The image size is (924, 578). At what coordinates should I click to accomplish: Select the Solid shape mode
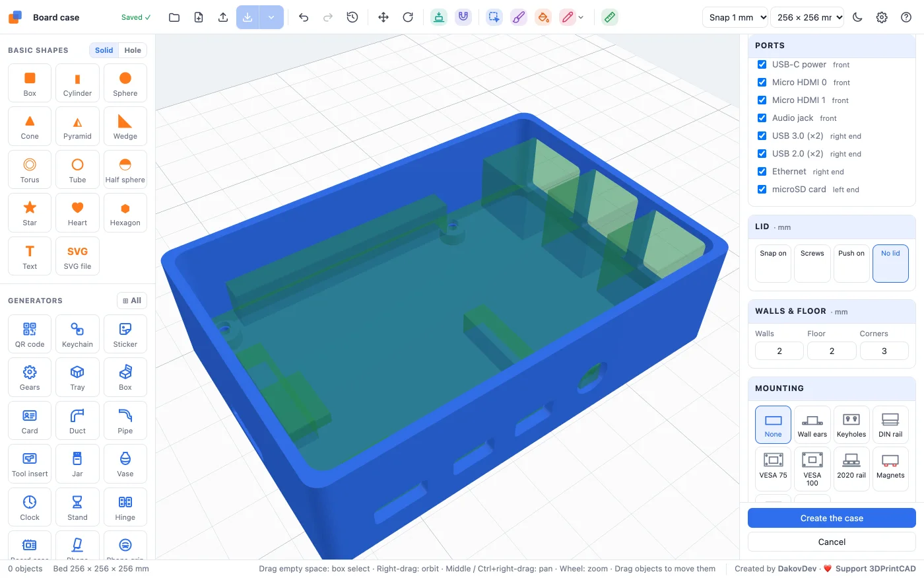point(104,50)
